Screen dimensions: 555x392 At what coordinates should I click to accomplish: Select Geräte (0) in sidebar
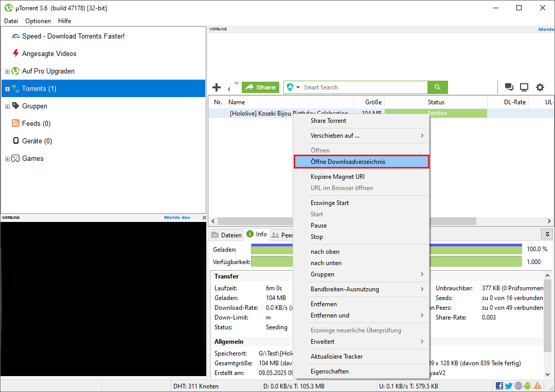tap(37, 141)
